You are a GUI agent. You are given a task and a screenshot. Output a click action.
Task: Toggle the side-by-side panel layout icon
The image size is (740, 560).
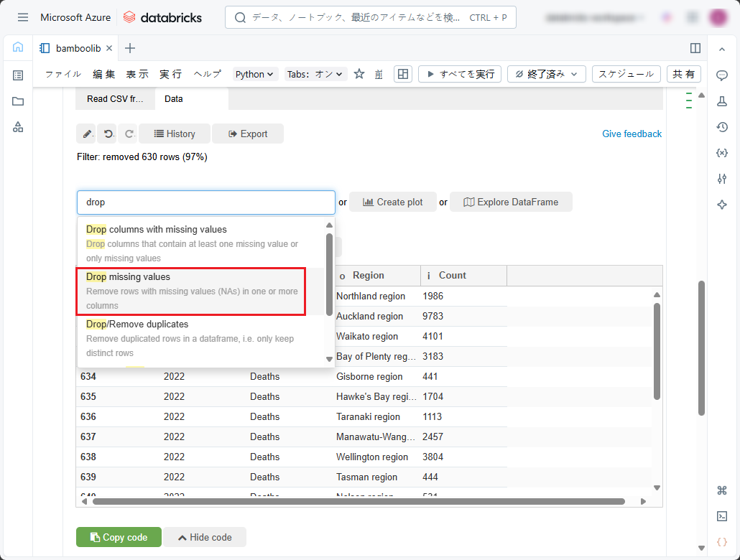pyautogui.click(x=695, y=48)
